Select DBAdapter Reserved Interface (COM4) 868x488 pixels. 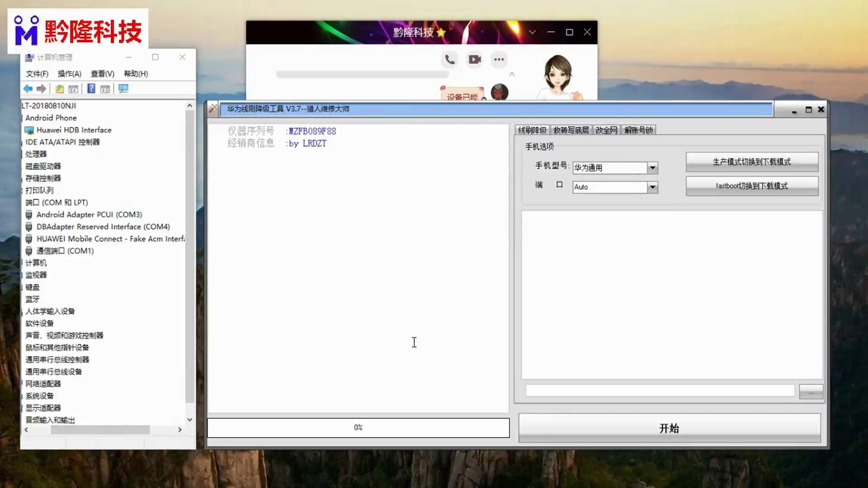pos(103,226)
